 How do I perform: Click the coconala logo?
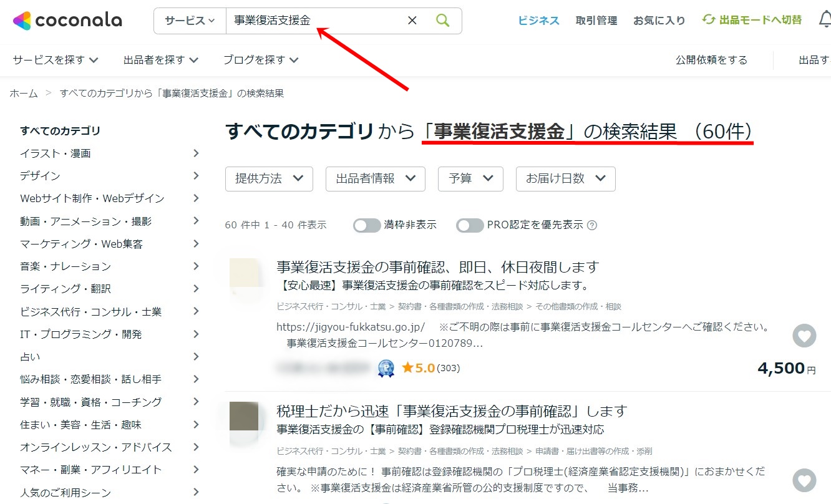pos(67,21)
